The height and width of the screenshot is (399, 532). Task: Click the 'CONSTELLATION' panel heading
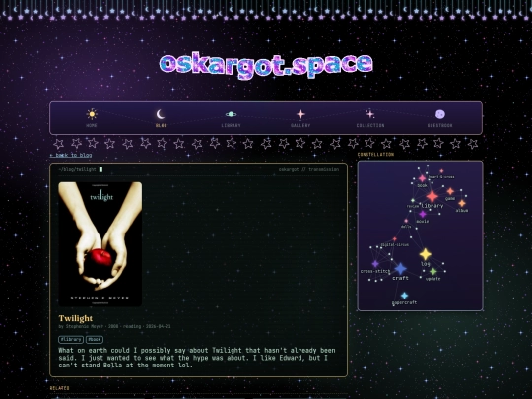375,155
